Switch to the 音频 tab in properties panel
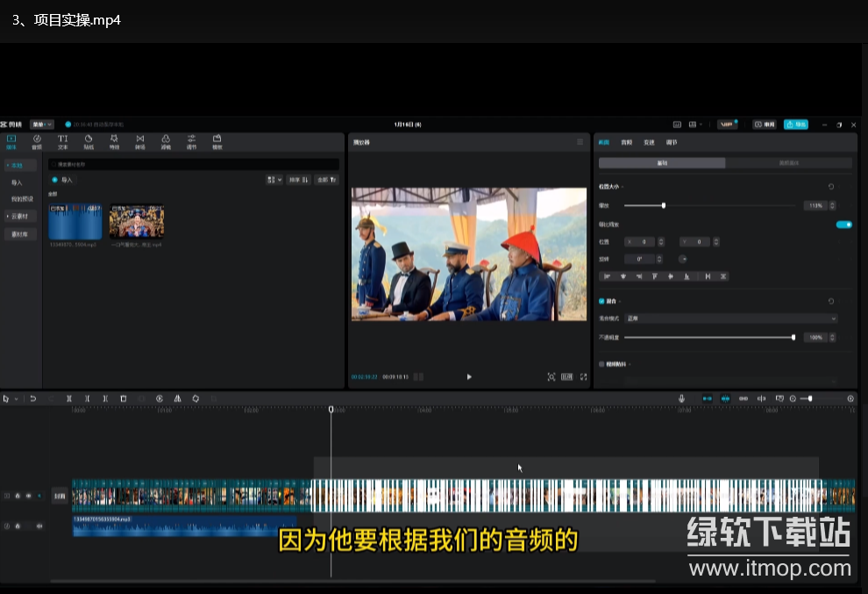The width and height of the screenshot is (868, 594). tap(626, 142)
